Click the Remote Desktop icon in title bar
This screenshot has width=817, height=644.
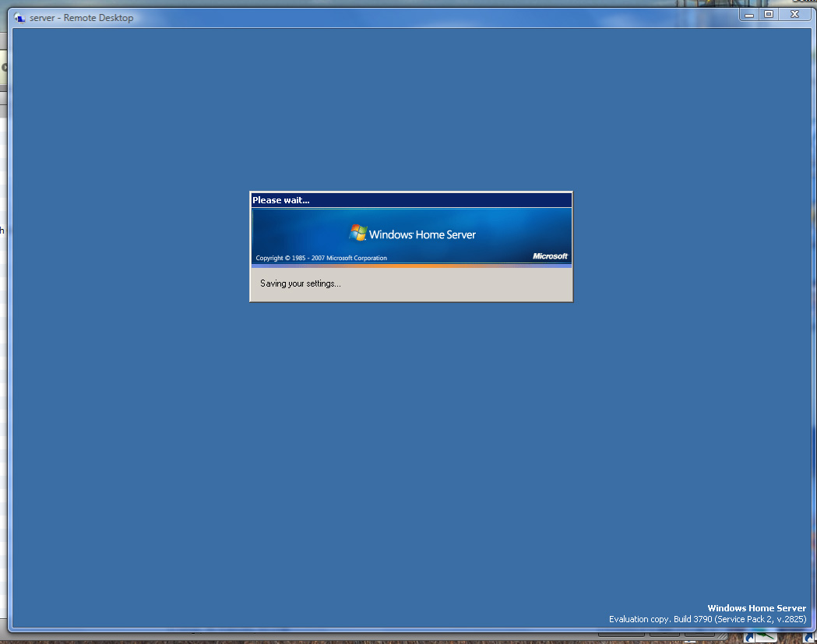[x=19, y=18]
